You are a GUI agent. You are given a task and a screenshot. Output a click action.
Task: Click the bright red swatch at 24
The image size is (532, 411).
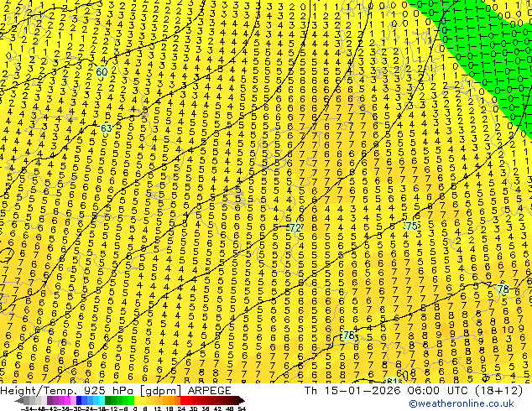click(x=183, y=400)
